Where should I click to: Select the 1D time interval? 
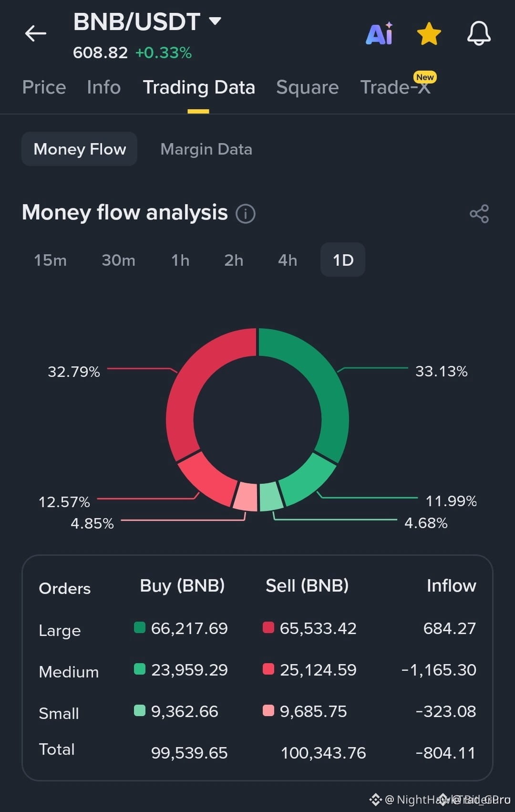click(343, 260)
